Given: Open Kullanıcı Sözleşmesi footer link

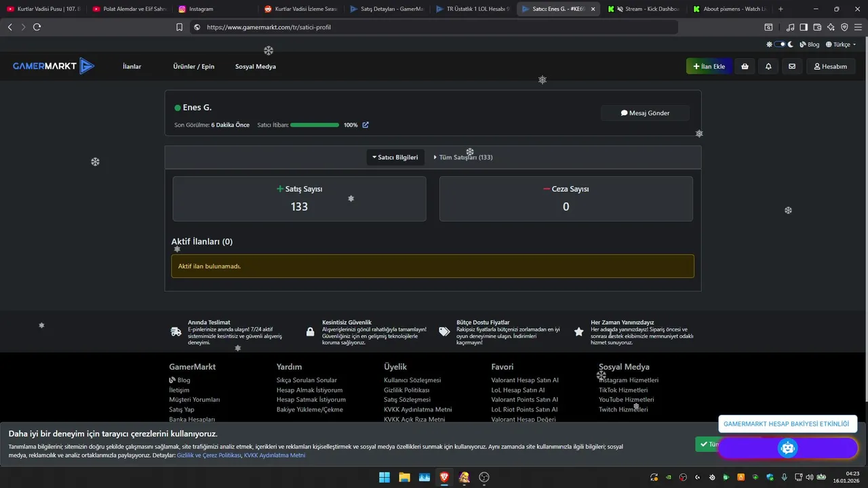Looking at the screenshot, I should coord(412,380).
